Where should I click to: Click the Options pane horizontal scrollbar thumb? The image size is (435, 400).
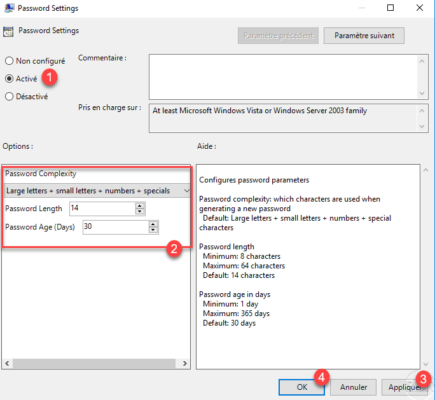[94, 363]
